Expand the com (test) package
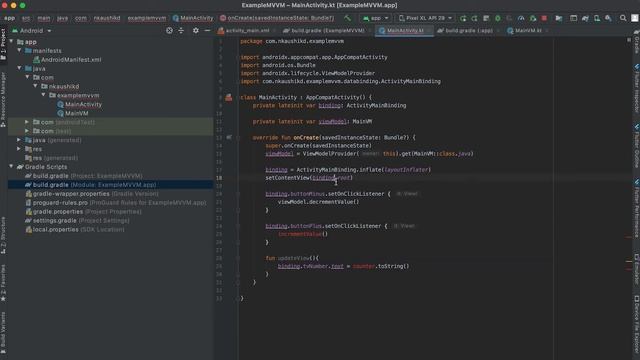 (27, 131)
